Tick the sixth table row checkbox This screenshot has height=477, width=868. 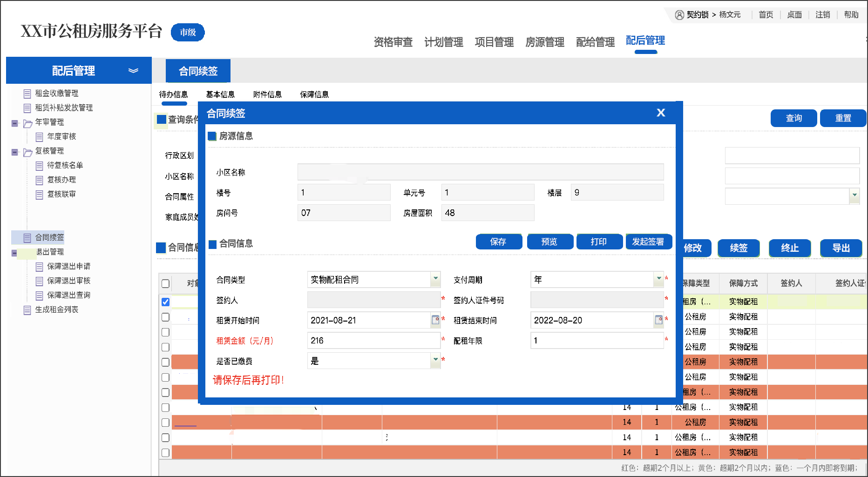[165, 377]
